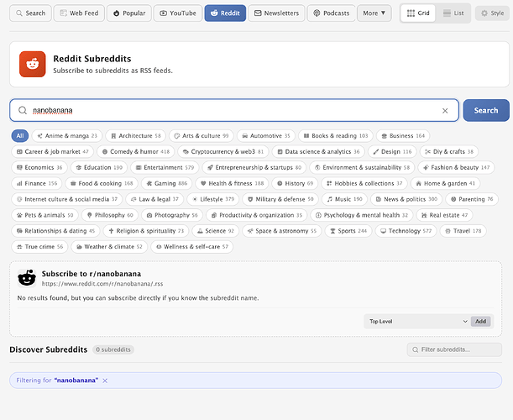Select the Reddit tab
Image resolution: width=513 pixels, height=420 pixels.
pyautogui.click(x=225, y=13)
